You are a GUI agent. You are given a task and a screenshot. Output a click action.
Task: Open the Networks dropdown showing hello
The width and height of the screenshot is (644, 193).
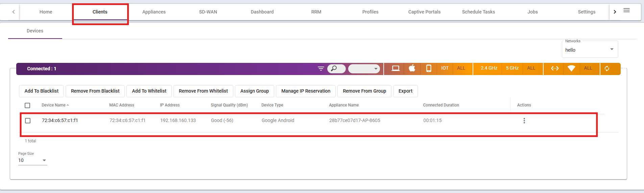coord(590,50)
